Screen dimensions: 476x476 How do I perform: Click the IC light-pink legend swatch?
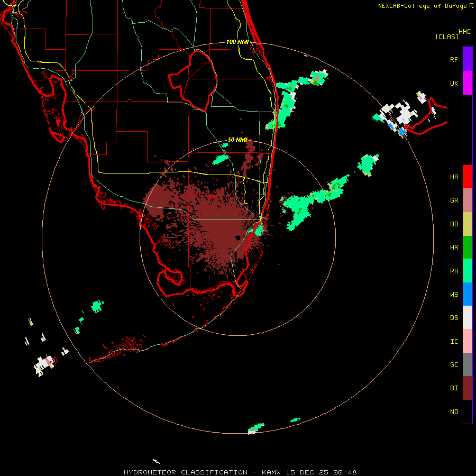[x=467, y=341]
